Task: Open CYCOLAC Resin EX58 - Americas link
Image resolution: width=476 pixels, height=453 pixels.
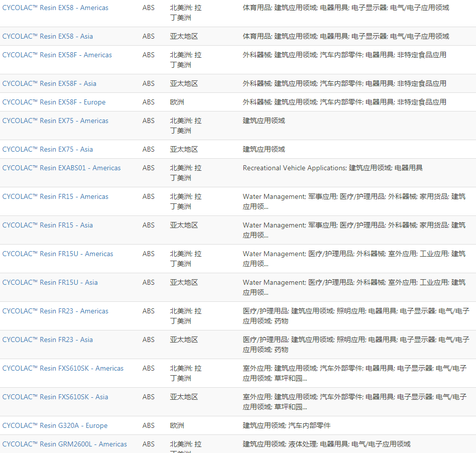Action: [x=55, y=8]
